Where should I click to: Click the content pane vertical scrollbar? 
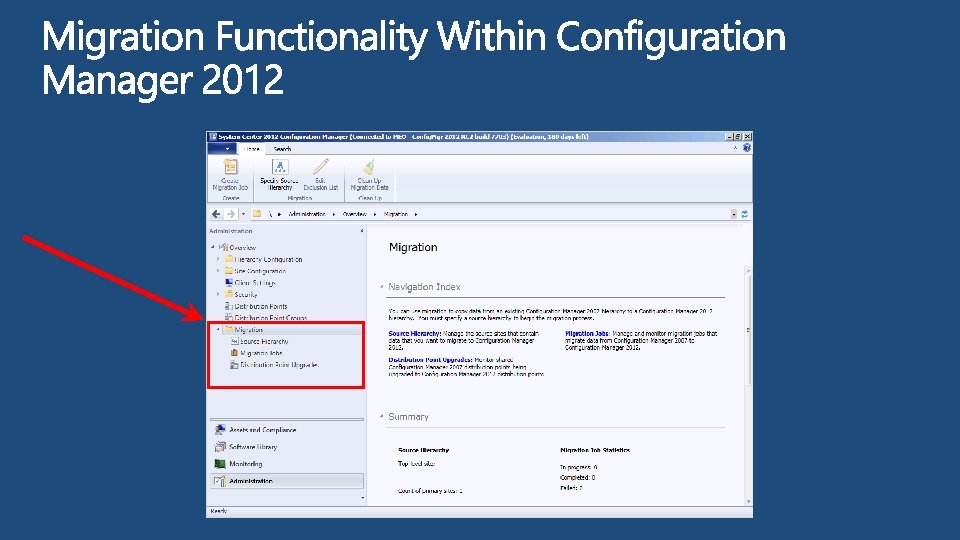pos(748,331)
